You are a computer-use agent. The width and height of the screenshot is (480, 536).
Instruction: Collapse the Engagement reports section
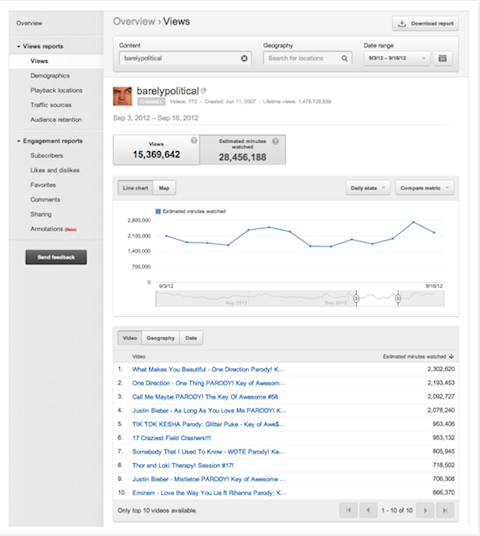tap(19, 141)
